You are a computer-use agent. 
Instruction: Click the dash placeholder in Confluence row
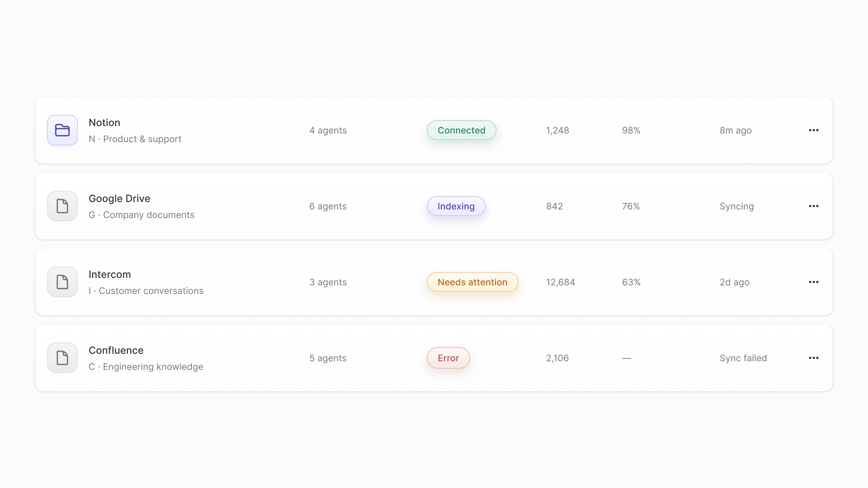(x=626, y=358)
